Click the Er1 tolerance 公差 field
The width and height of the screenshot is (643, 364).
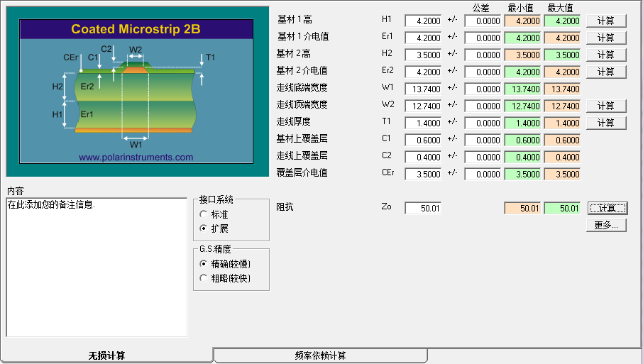click(x=483, y=38)
